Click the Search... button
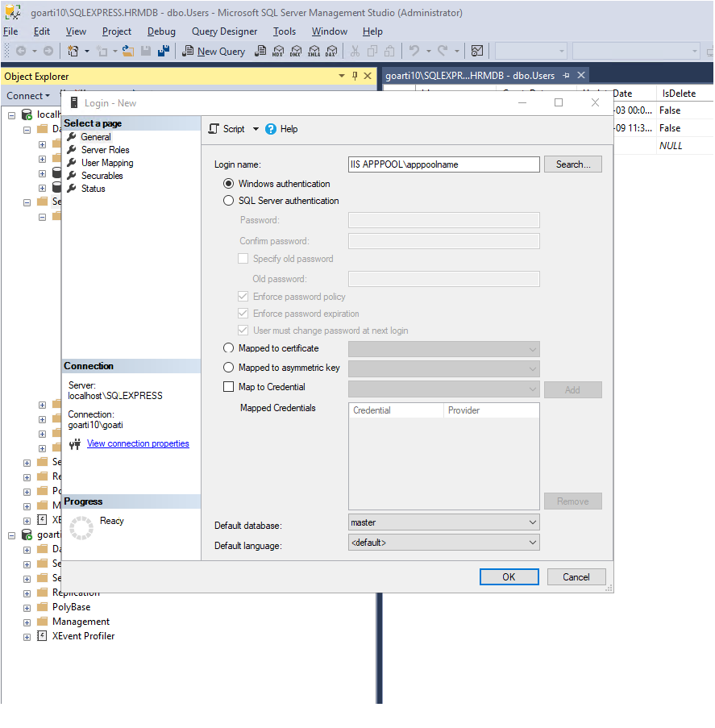715x728 pixels. pyautogui.click(x=573, y=164)
